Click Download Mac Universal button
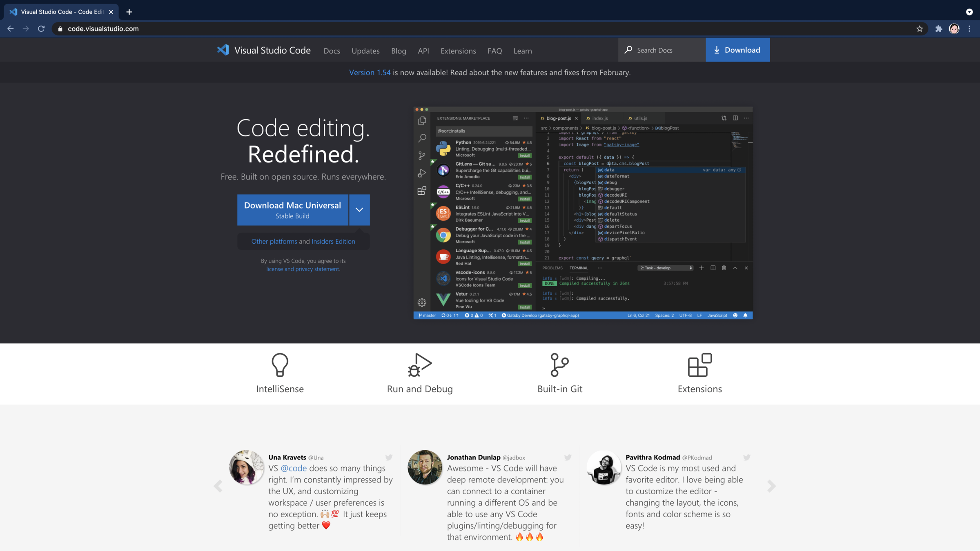 point(292,210)
